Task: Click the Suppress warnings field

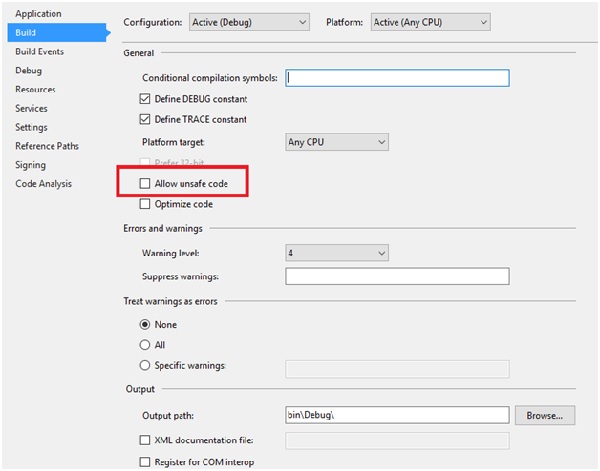Action: [x=397, y=276]
